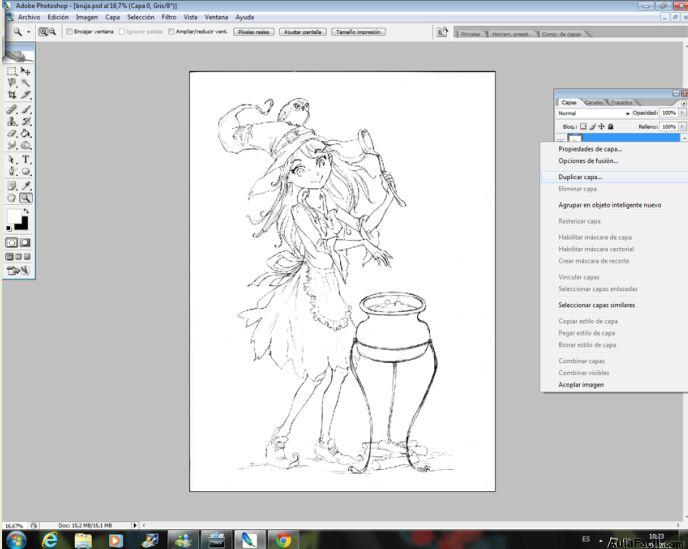Toggle lock image pixels
The height and width of the screenshot is (549, 688).
point(592,126)
